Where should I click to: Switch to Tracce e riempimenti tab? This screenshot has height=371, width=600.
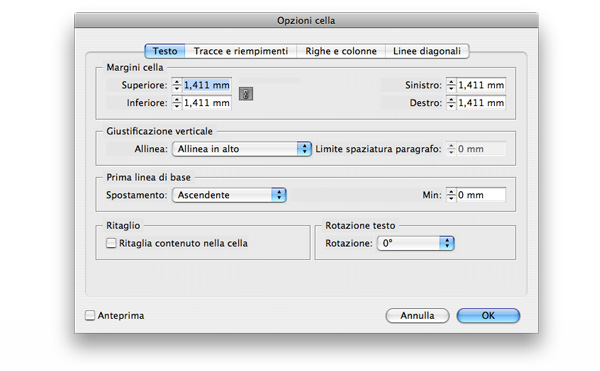click(x=241, y=51)
